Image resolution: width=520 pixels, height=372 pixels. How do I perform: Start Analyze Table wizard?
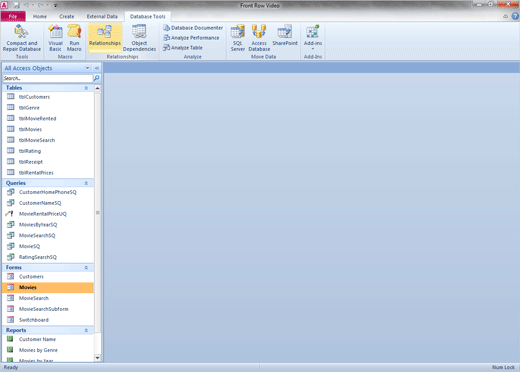(x=183, y=48)
